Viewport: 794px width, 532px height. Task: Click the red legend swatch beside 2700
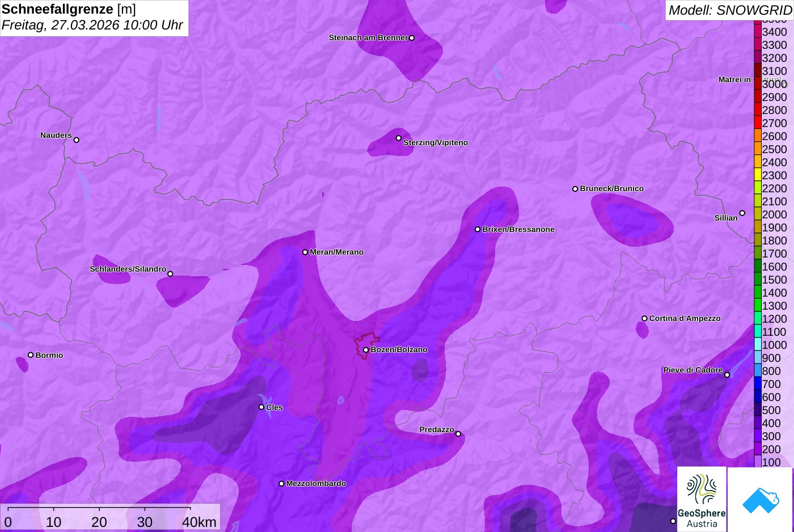758,123
